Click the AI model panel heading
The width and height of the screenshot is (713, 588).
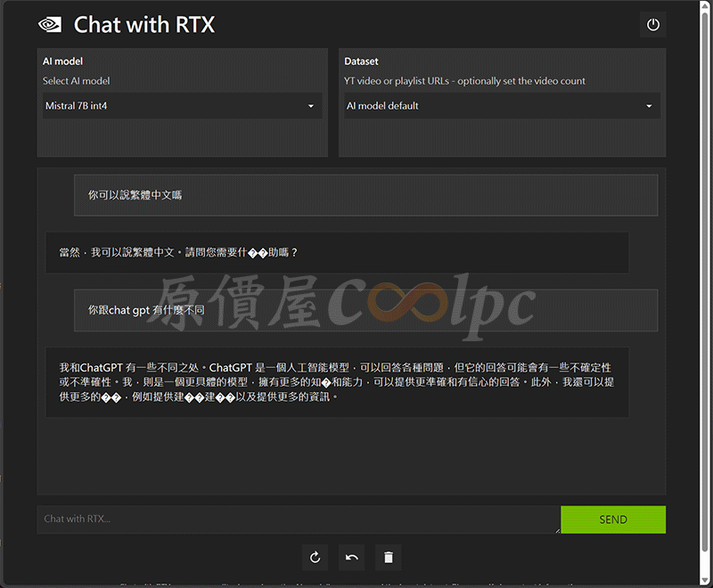62,61
